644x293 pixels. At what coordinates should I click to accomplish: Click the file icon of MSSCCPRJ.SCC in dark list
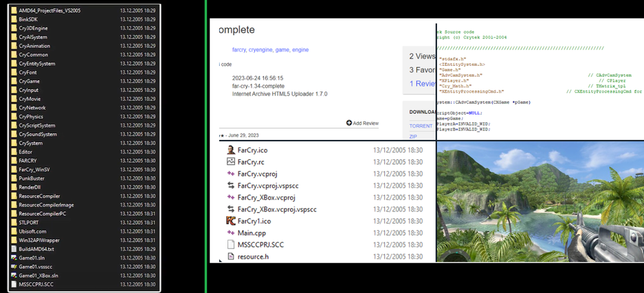pos(14,284)
